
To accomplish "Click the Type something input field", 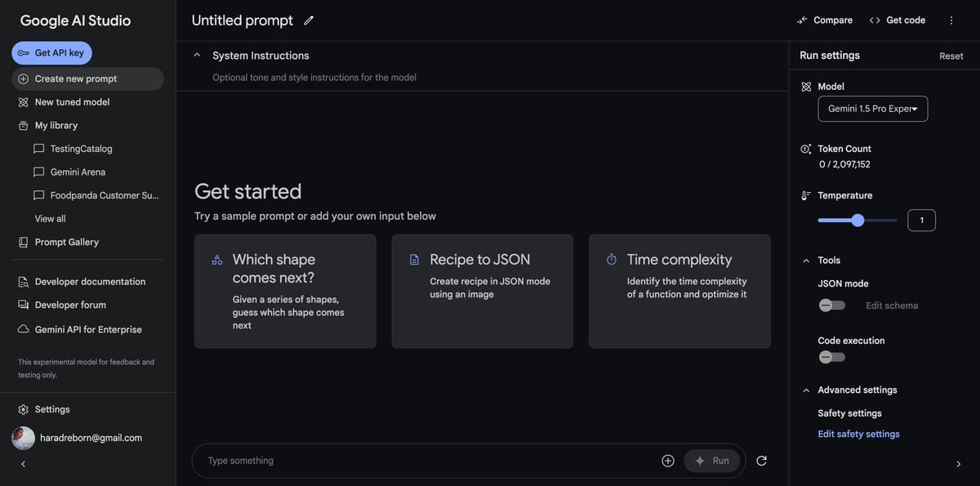I will [x=425, y=461].
